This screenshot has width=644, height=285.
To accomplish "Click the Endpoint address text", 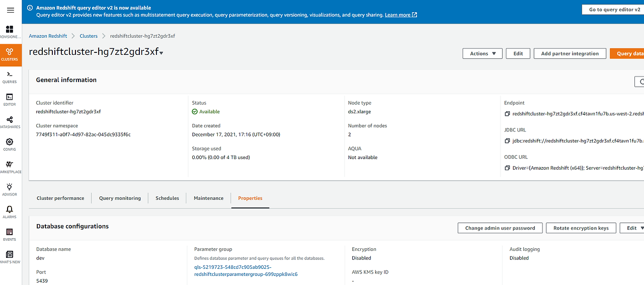I will pyautogui.click(x=578, y=114).
